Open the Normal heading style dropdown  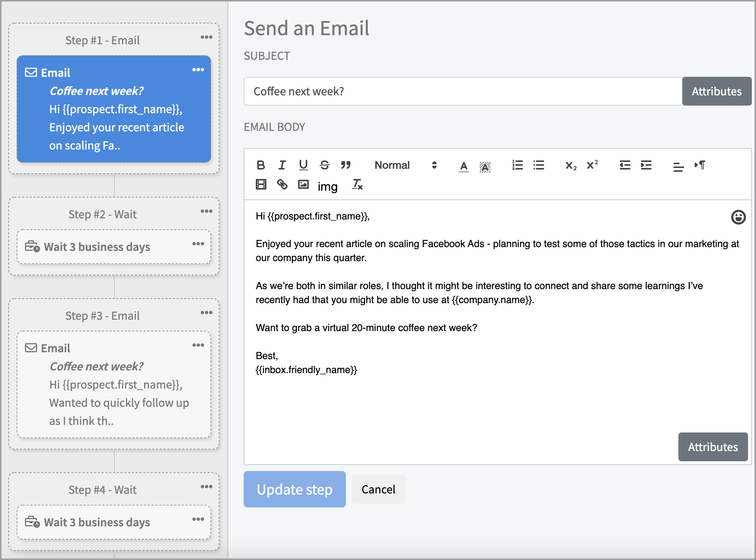tap(405, 165)
